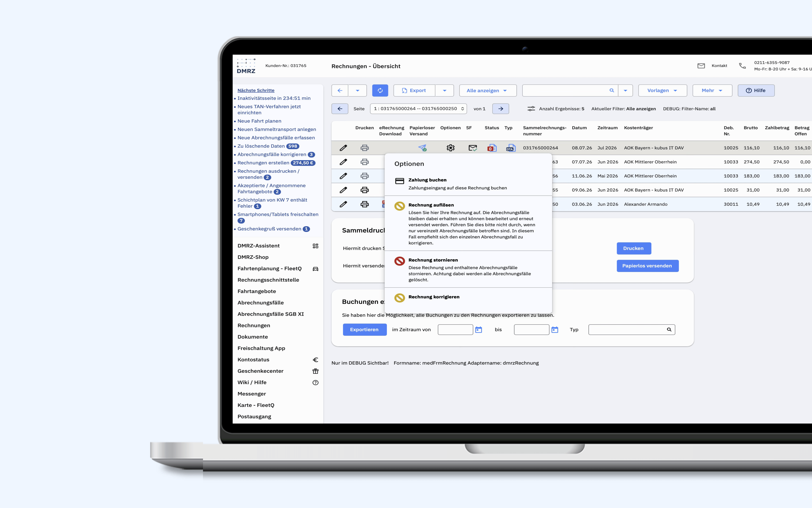Expand the back-arrow dropdown in top toolbar

(x=357, y=90)
